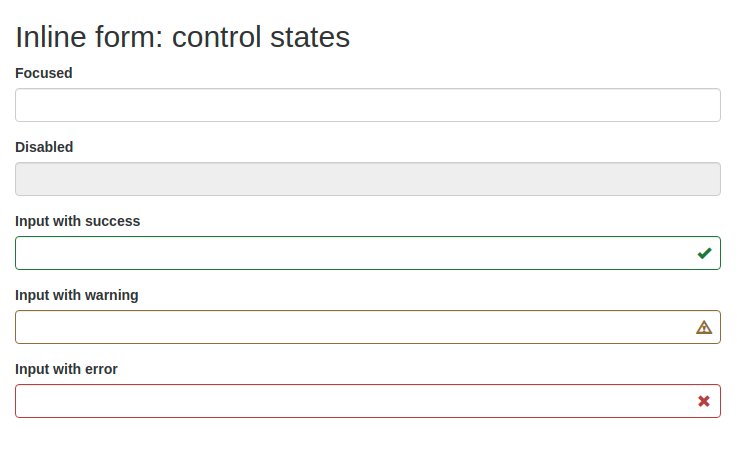The width and height of the screenshot is (737, 474).
Task: Click inside the red-bordered error input
Action: 350,401
